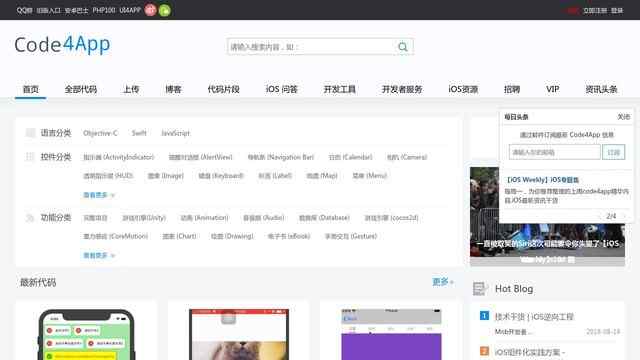Click the Hot Blog section icon
This screenshot has height=360, width=640.
(480, 289)
